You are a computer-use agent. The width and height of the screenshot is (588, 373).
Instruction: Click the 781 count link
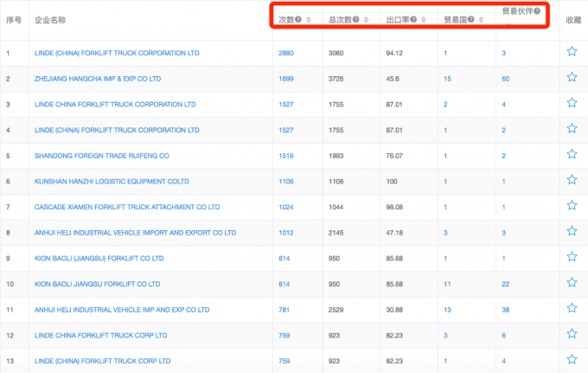tap(284, 310)
